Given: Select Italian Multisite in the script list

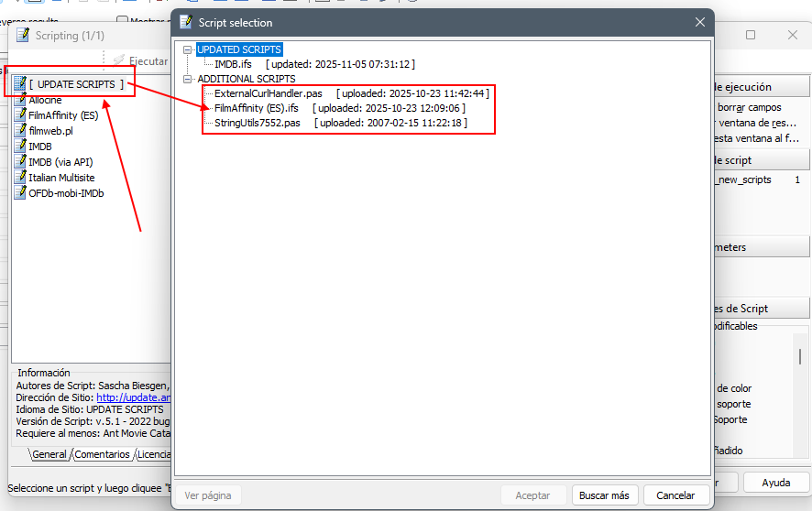Looking at the screenshot, I should pos(61,178).
